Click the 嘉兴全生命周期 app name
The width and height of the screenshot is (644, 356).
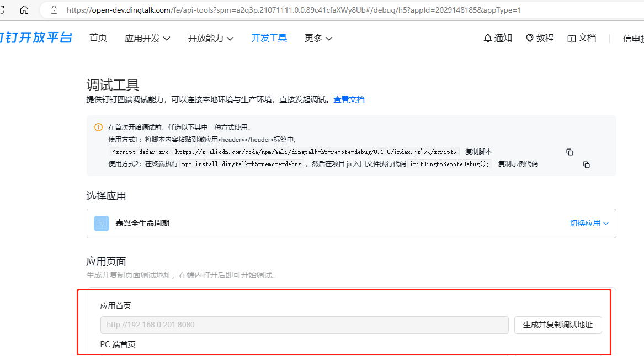pyautogui.click(x=142, y=223)
